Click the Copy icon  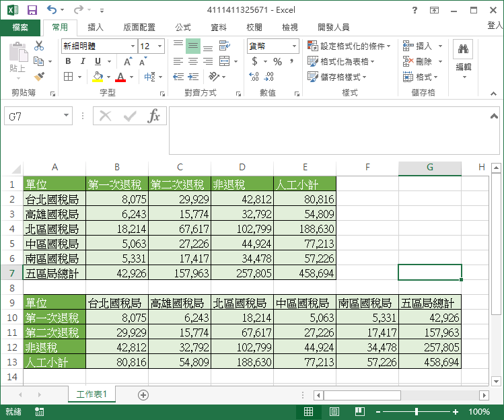(38, 61)
